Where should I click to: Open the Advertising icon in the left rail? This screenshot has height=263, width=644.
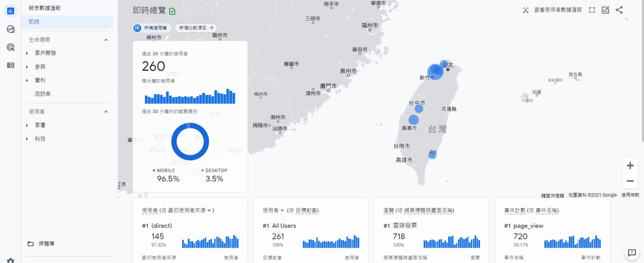point(11,47)
